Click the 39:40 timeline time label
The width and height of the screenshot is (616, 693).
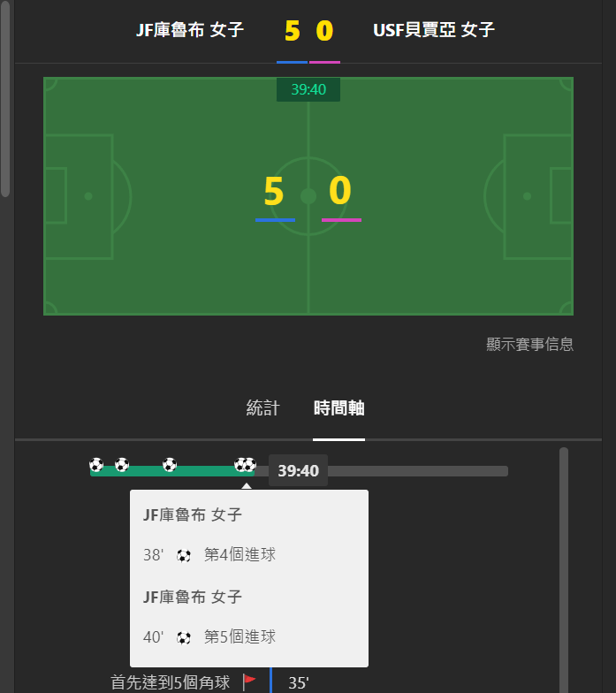point(299,470)
